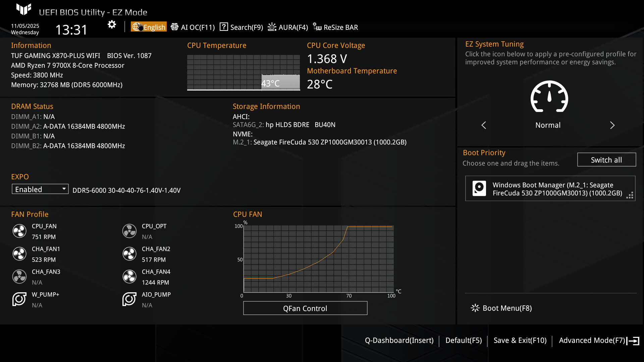Click the CHA_FAN4 fan icon
Viewport: 644px width, 362px height.
(129, 277)
